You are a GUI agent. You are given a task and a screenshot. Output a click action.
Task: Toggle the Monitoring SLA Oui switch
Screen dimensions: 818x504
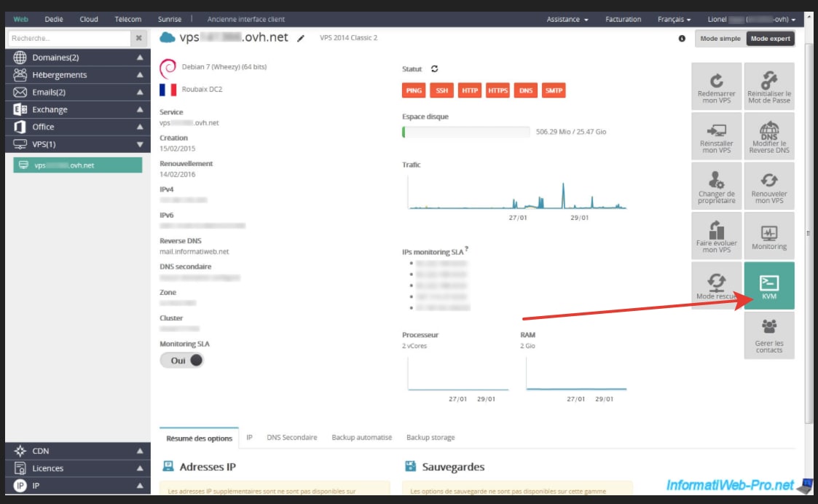(x=181, y=361)
